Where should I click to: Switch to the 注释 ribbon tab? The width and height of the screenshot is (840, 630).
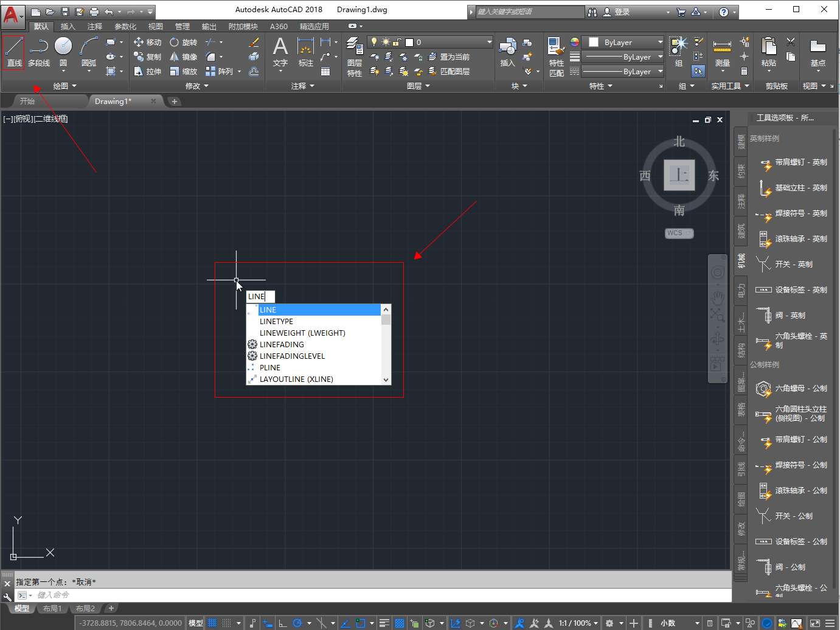tap(94, 26)
